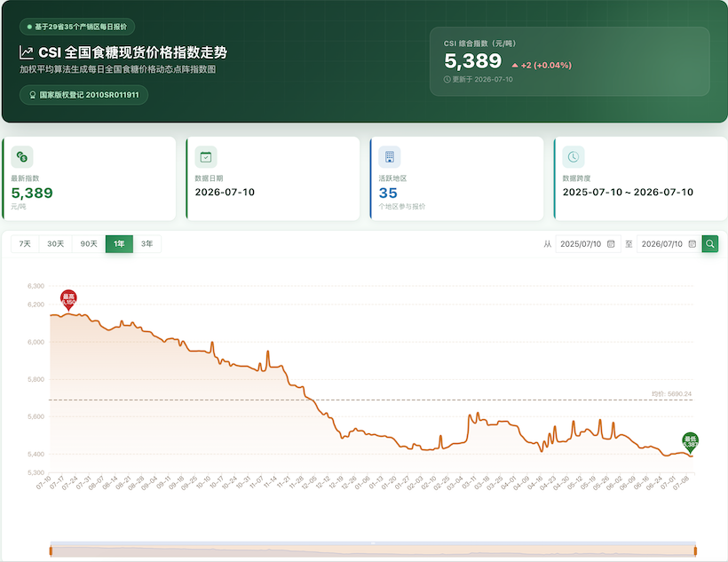Click the CSI 全国食糖现货价格指数走势 title
This screenshot has width=728, height=562.
(x=133, y=52)
